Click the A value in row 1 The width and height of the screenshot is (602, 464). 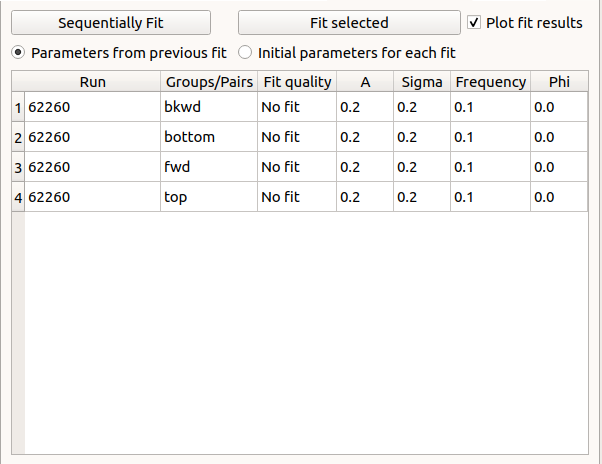pos(365,108)
